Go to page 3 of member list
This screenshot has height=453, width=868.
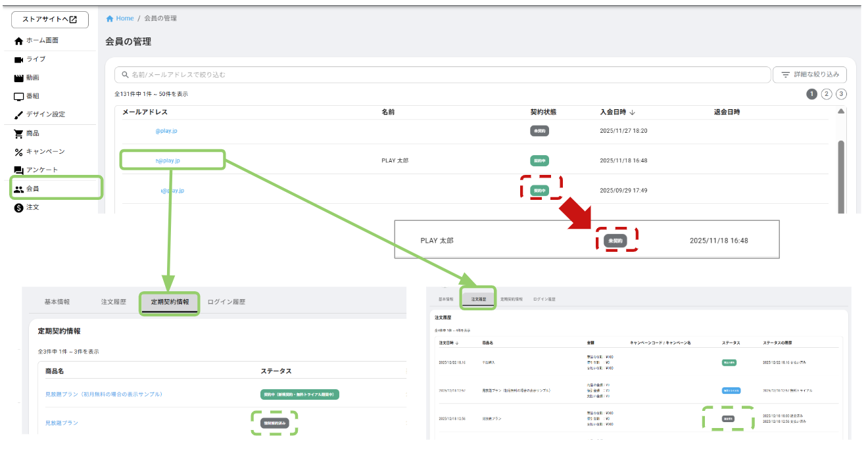click(x=841, y=94)
